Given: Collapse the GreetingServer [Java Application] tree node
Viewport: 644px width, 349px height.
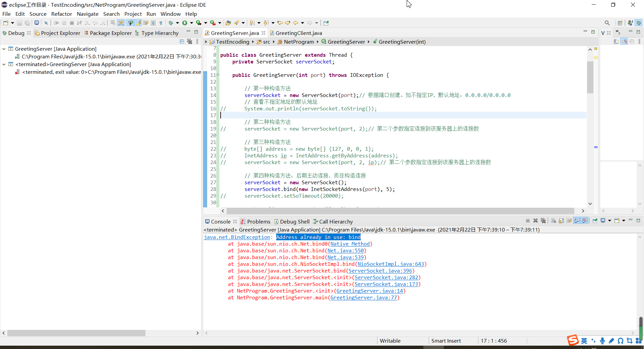Looking at the screenshot, I should click(4, 49).
